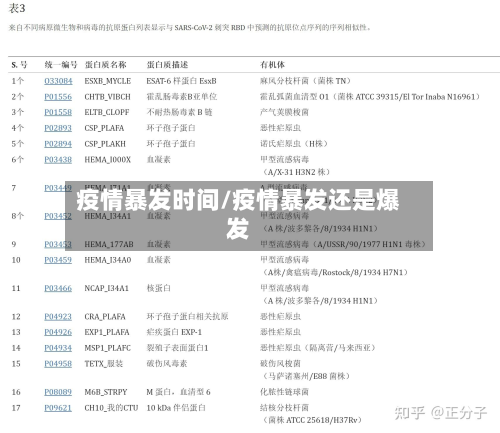Viewport: 500px width, 433px height.
Task: Click the 统一编号 column header
Action: [61, 65]
